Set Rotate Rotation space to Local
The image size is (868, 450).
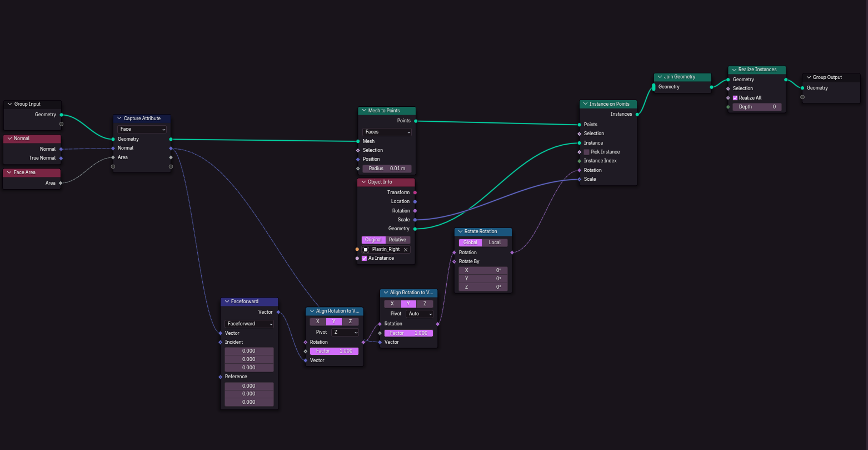[x=495, y=243]
